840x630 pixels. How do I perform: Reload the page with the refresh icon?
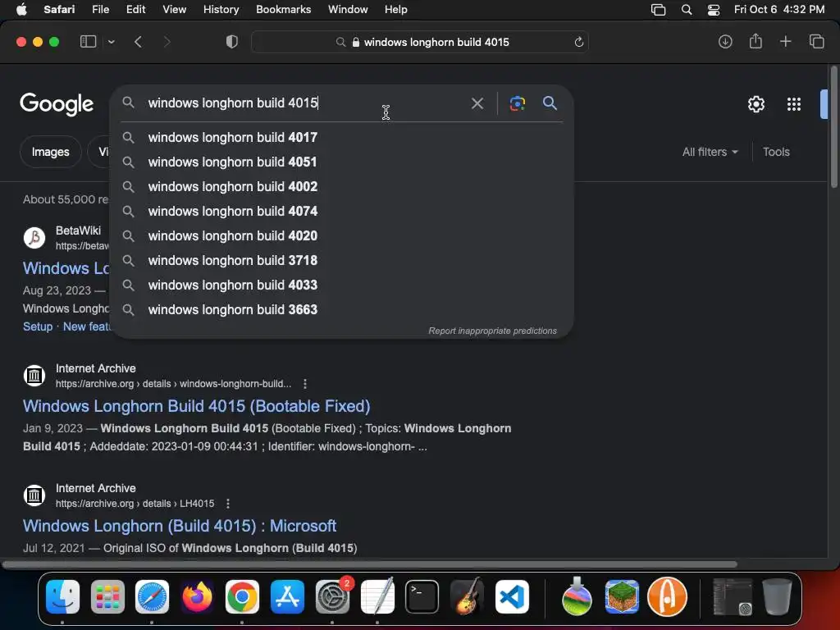tap(578, 42)
